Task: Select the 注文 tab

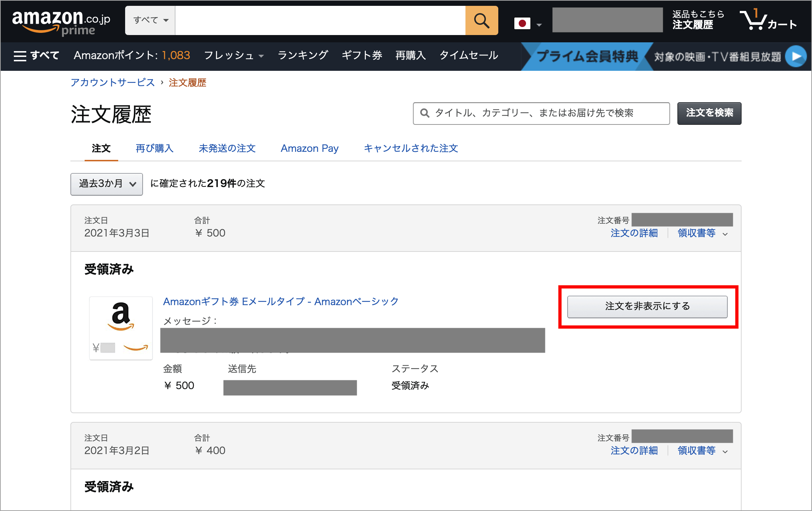Action: click(101, 149)
